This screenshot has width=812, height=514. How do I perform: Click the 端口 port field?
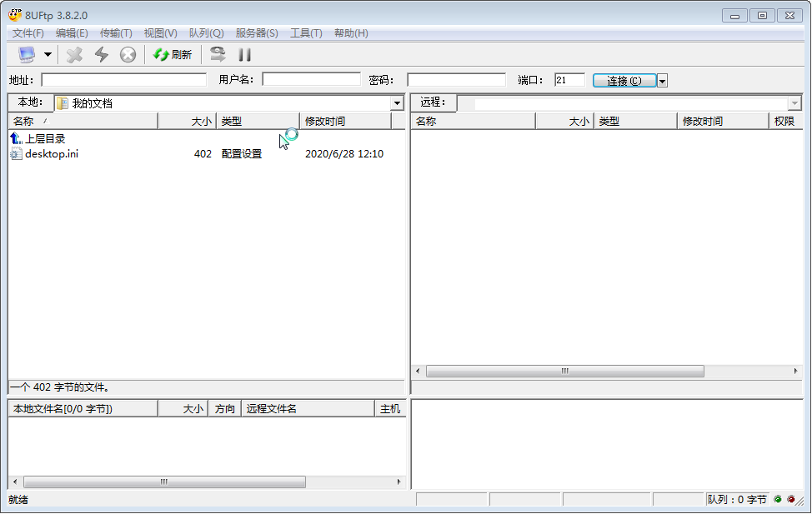point(569,80)
